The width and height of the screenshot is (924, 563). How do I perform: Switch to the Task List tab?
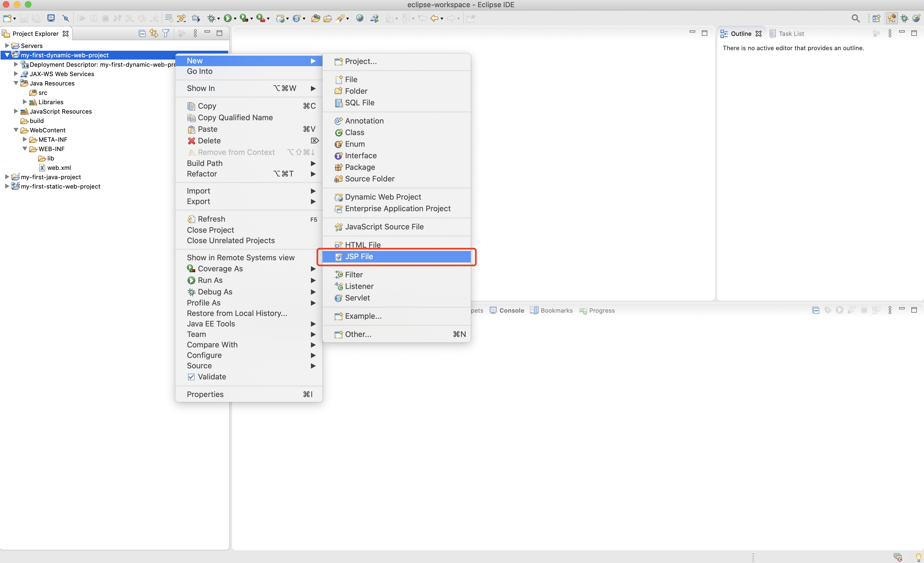click(x=786, y=33)
